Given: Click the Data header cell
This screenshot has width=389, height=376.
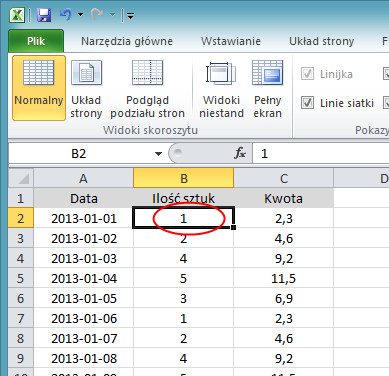Looking at the screenshot, I should tap(83, 198).
